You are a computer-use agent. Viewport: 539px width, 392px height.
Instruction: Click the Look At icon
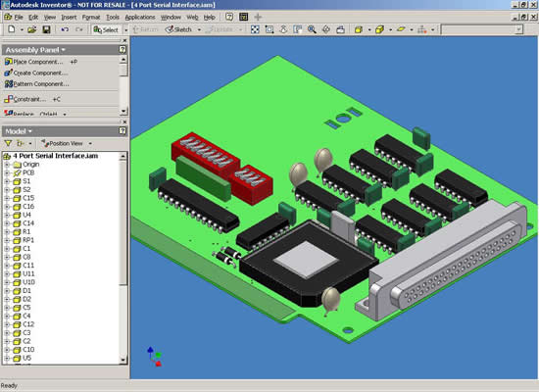point(340,29)
